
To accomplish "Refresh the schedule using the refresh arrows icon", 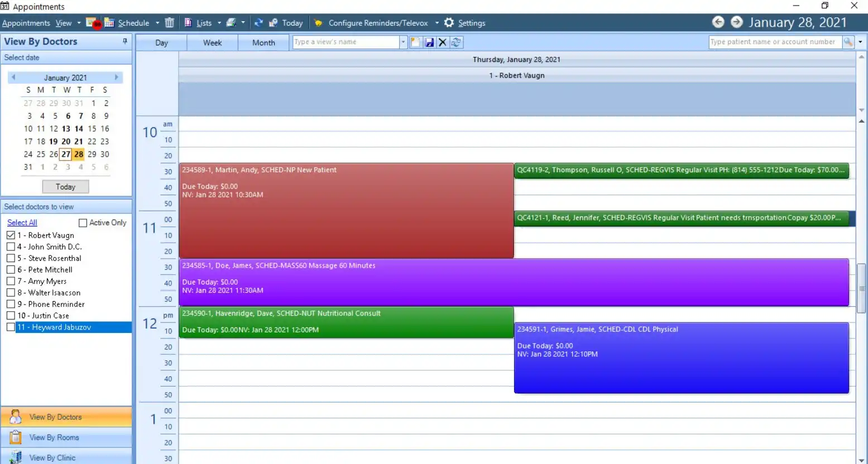I will coord(258,23).
